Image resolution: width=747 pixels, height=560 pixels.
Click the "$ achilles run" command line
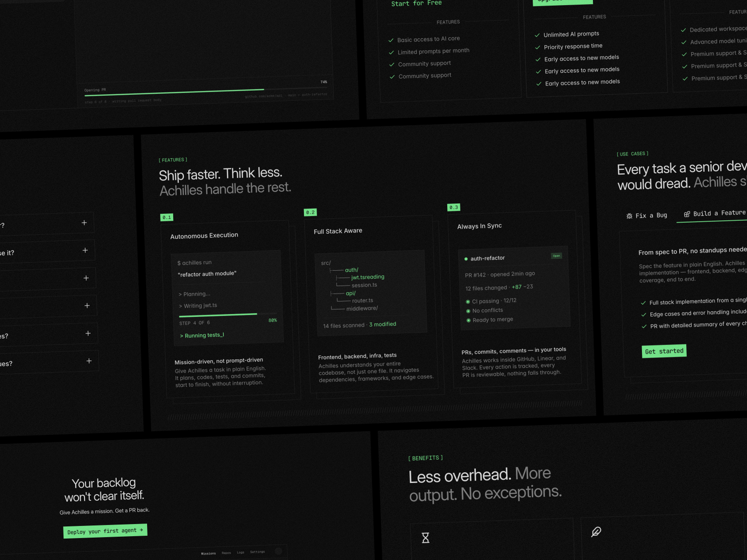[x=195, y=263]
